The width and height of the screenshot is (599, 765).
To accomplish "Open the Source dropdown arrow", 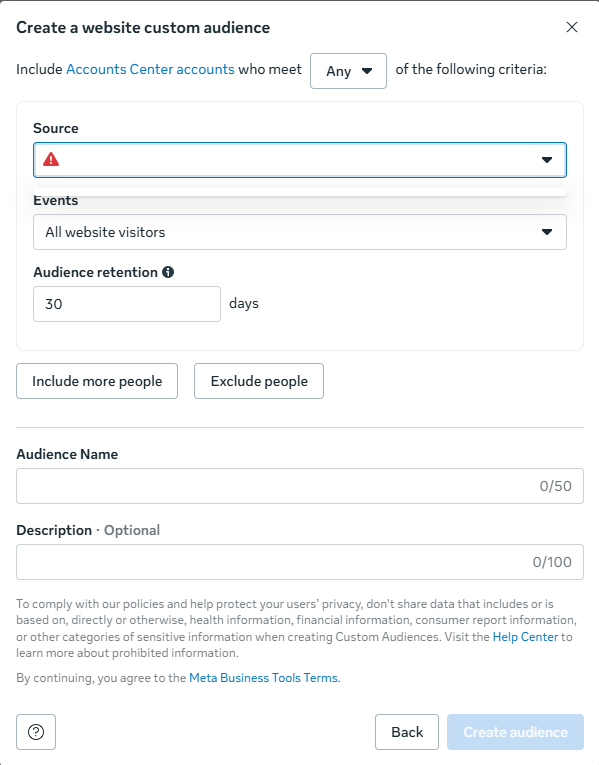I will (547, 160).
